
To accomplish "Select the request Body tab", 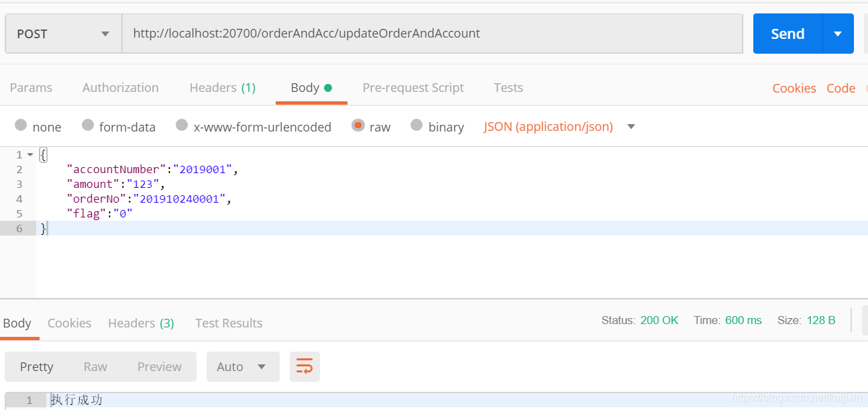I will pyautogui.click(x=311, y=87).
